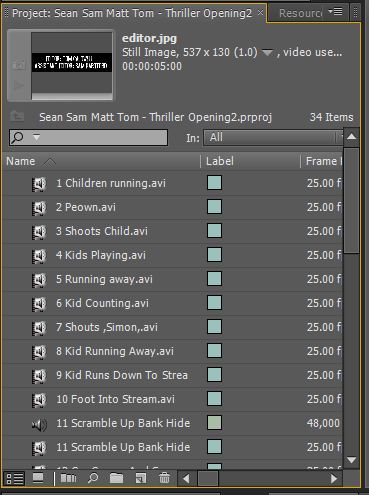Image resolution: width=369 pixels, height=495 pixels.
Task: Select the row 2 Peown.avi
Action: pyautogui.click(x=172, y=208)
